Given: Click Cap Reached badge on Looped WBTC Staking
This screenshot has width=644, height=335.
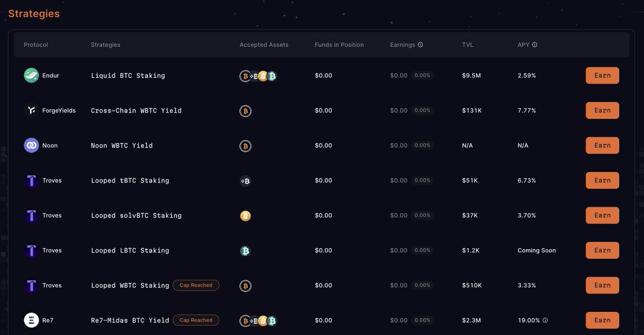Looking at the screenshot, I should pyautogui.click(x=196, y=286).
